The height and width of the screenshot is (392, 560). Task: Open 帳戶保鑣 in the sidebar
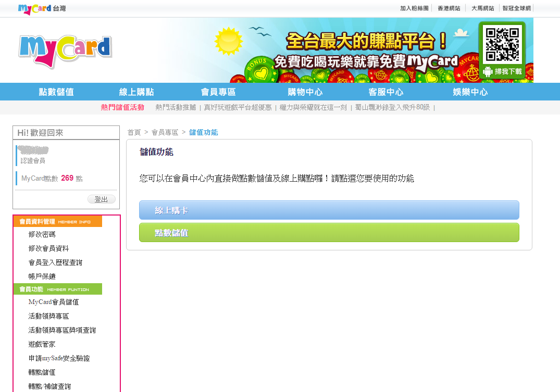tap(42, 276)
